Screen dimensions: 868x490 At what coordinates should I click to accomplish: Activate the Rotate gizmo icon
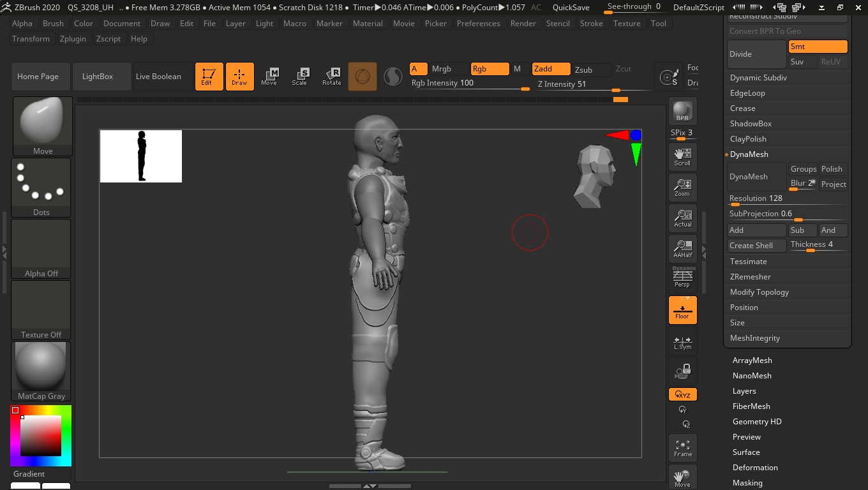331,77
